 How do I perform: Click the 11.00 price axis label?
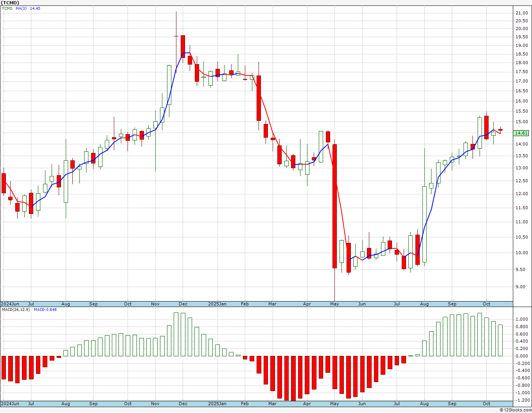521,222
